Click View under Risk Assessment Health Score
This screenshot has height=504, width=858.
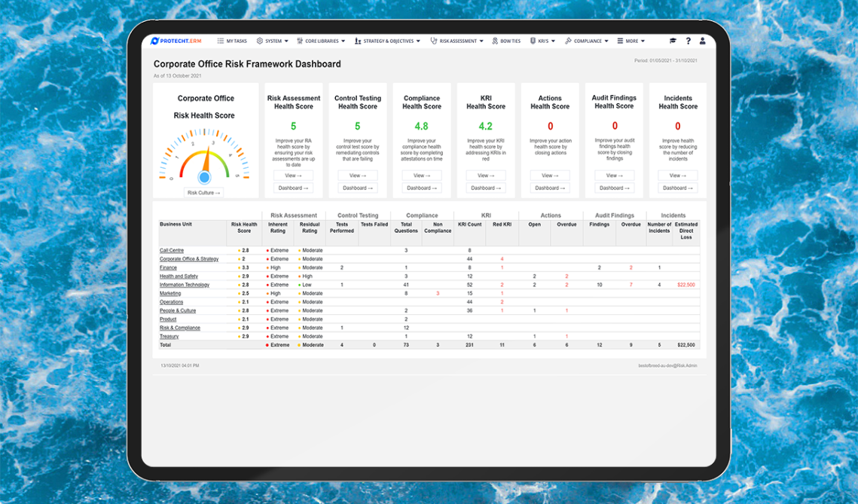pos(293,176)
